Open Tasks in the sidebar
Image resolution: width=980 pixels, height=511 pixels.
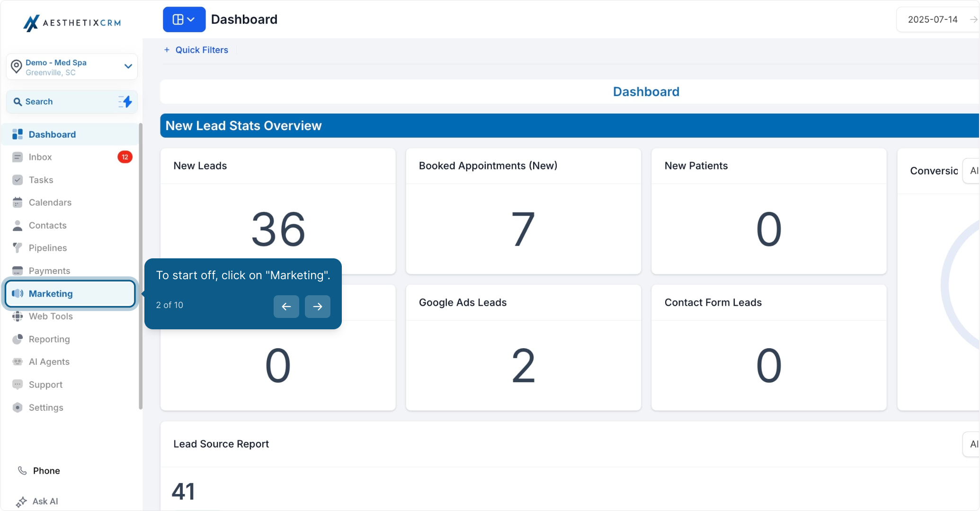[70, 180]
